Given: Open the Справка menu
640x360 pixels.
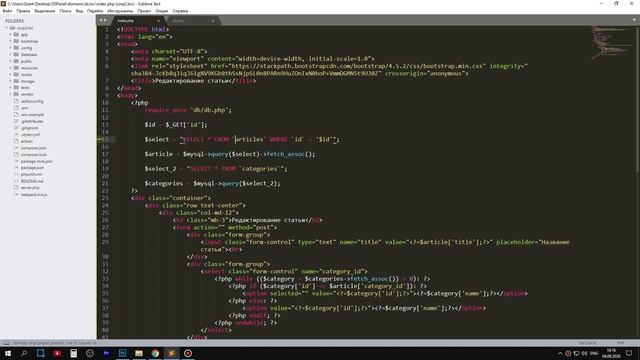Looking at the screenshot, I should point(180,11).
